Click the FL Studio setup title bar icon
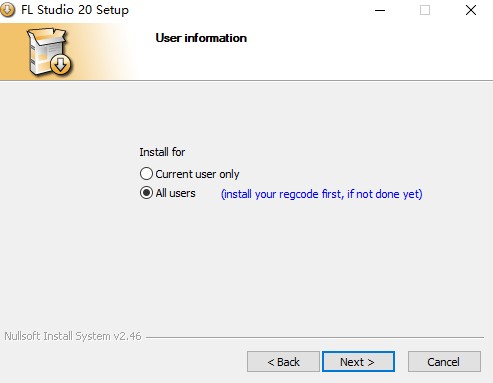The height and width of the screenshot is (383, 493). pos(7,10)
